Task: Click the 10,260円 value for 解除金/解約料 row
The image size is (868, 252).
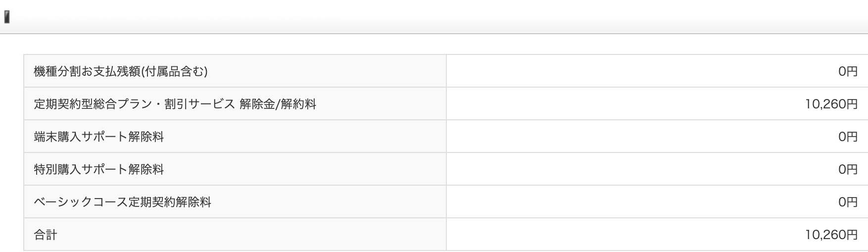Action: 831,104
